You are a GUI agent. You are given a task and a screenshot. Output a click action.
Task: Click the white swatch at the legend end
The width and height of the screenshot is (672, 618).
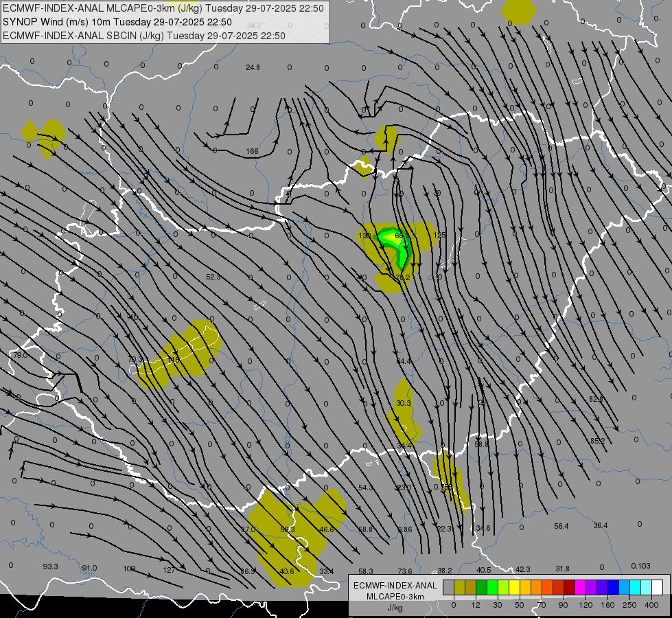(x=657, y=587)
